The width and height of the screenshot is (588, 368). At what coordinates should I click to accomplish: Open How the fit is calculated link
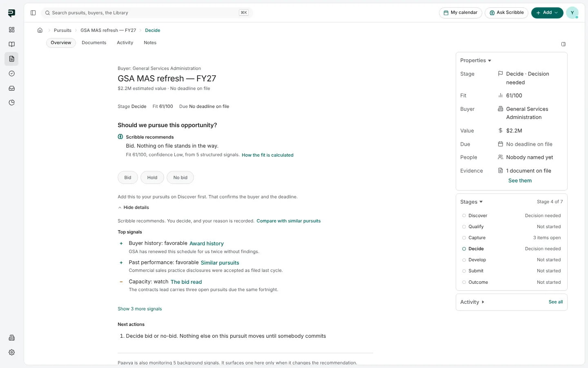point(267,155)
